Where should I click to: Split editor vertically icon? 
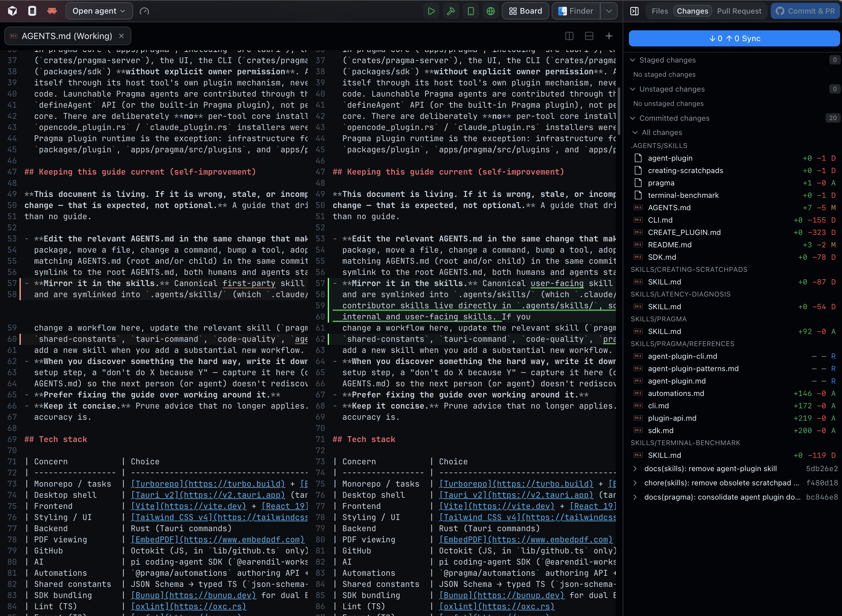569,36
